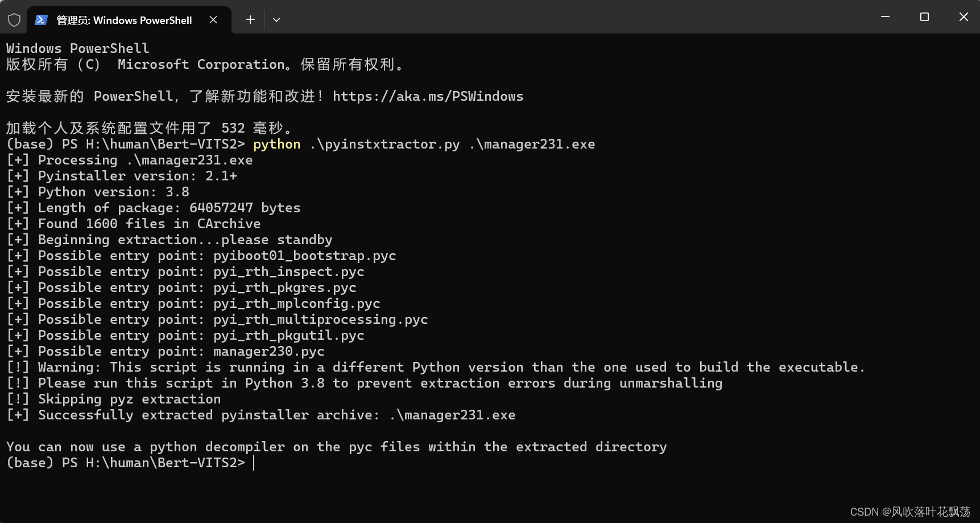Click the "Skipping pyz extraction" warning line
980x523 pixels.
129,399
